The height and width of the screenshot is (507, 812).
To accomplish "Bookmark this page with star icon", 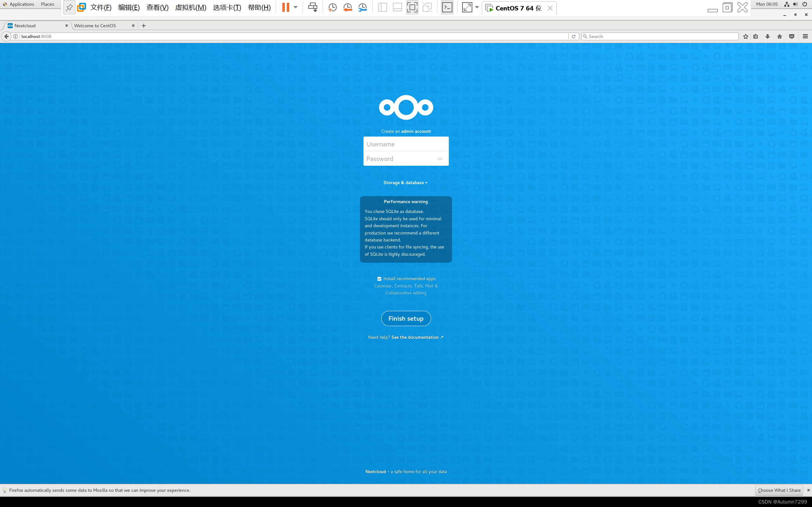I will coord(745,36).
